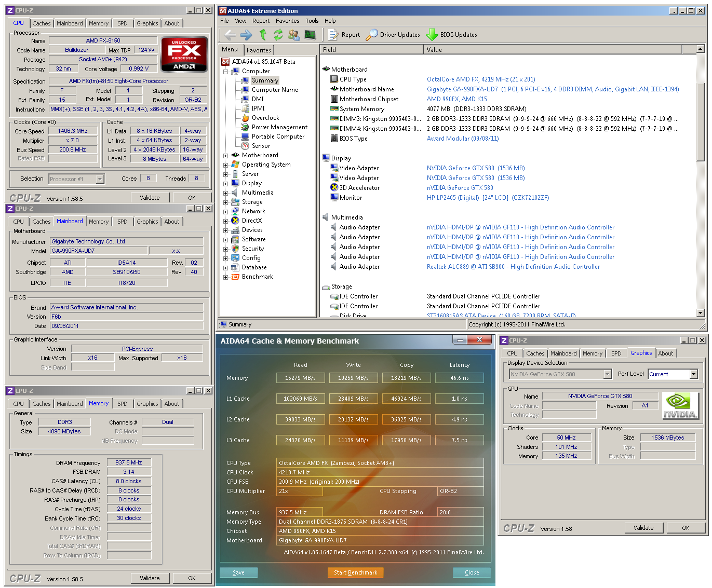Open About tab in CPU-Z Mainboard window
This screenshot has width=712, height=588.
(x=172, y=222)
